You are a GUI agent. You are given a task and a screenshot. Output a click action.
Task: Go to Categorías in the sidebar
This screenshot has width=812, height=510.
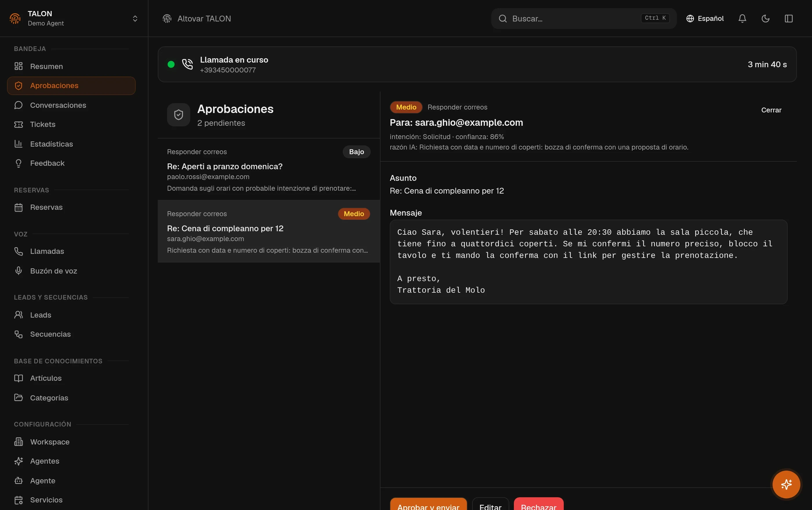click(x=71, y=398)
